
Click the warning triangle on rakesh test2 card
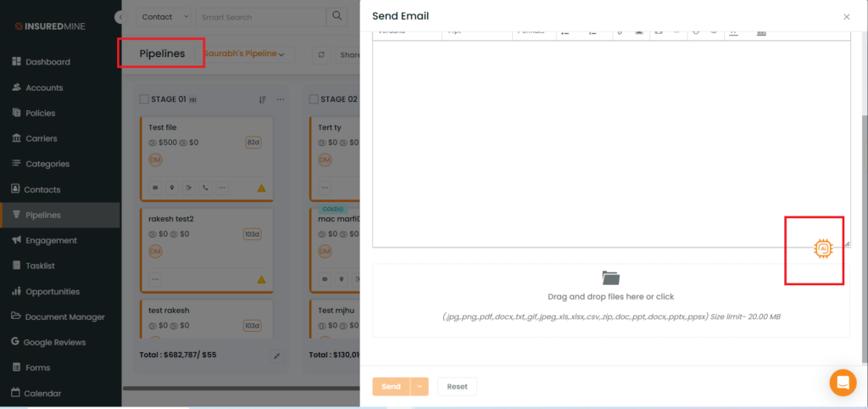click(x=261, y=279)
